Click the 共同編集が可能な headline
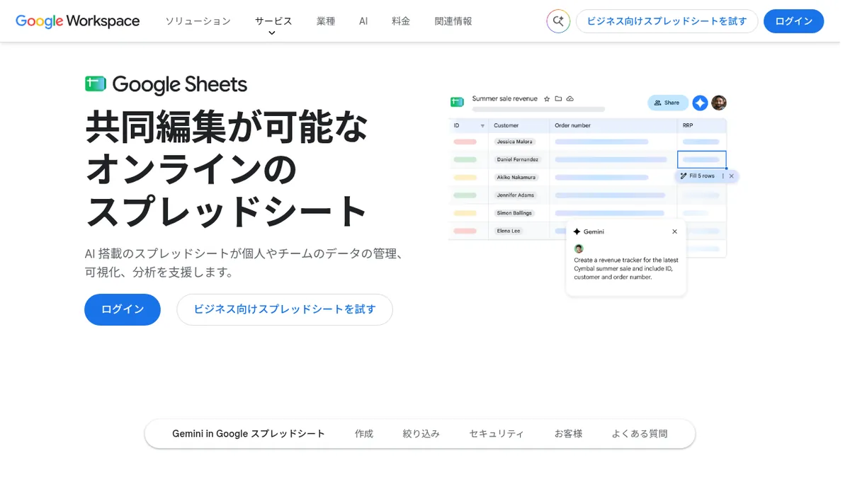Image resolution: width=850 pixels, height=504 pixels. (x=227, y=127)
